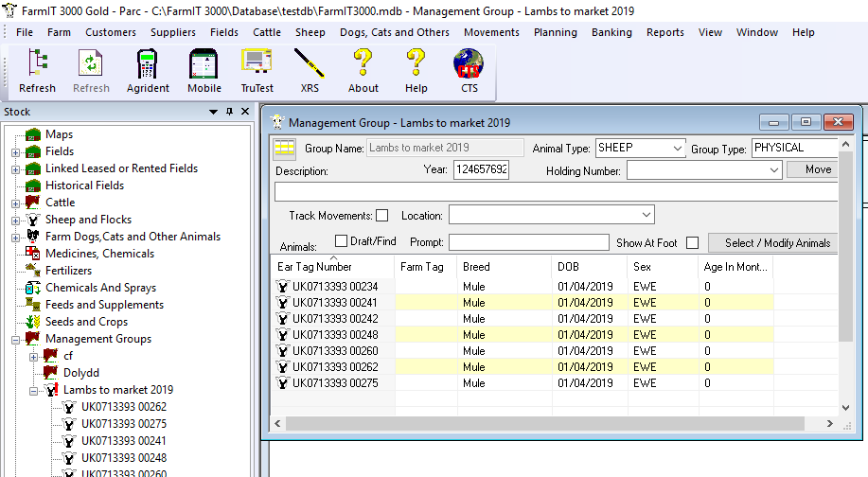Launch the Mobile device tool
Image resolution: width=868 pixels, height=477 pixels.
pos(204,62)
